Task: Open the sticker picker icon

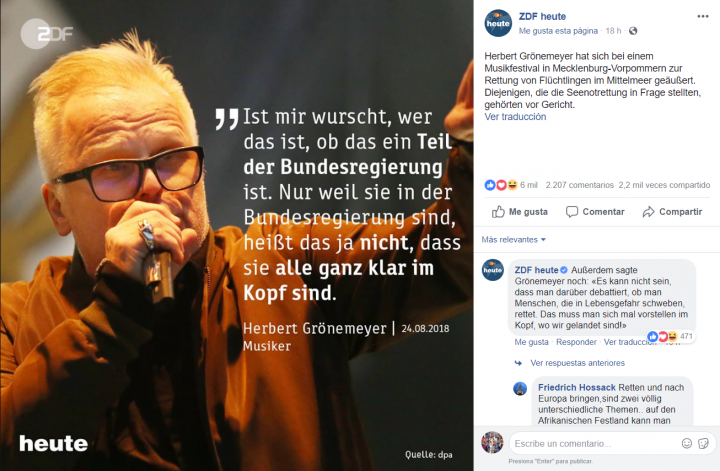Action: click(x=703, y=443)
